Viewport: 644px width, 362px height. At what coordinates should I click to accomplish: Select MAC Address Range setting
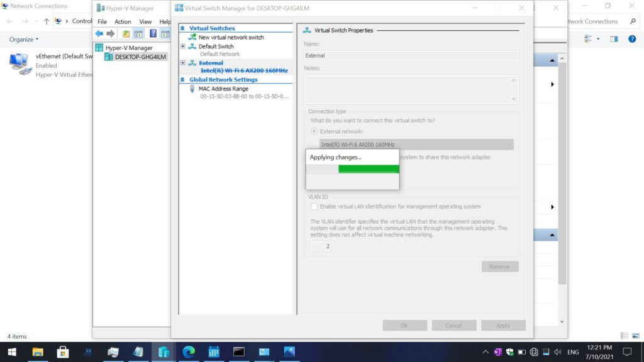[223, 89]
